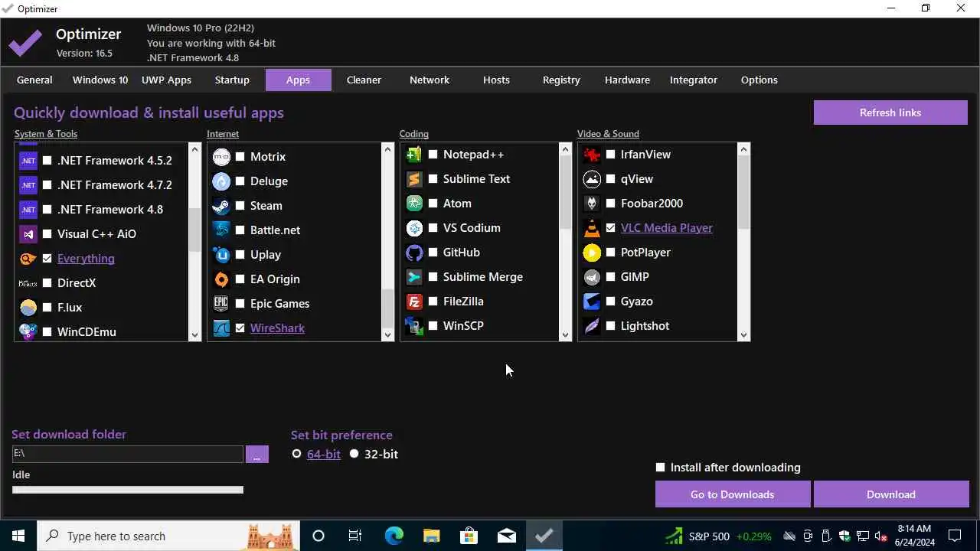Click the Windows Start button
The width and height of the screenshot is (980, 551).
coord(18,536)
